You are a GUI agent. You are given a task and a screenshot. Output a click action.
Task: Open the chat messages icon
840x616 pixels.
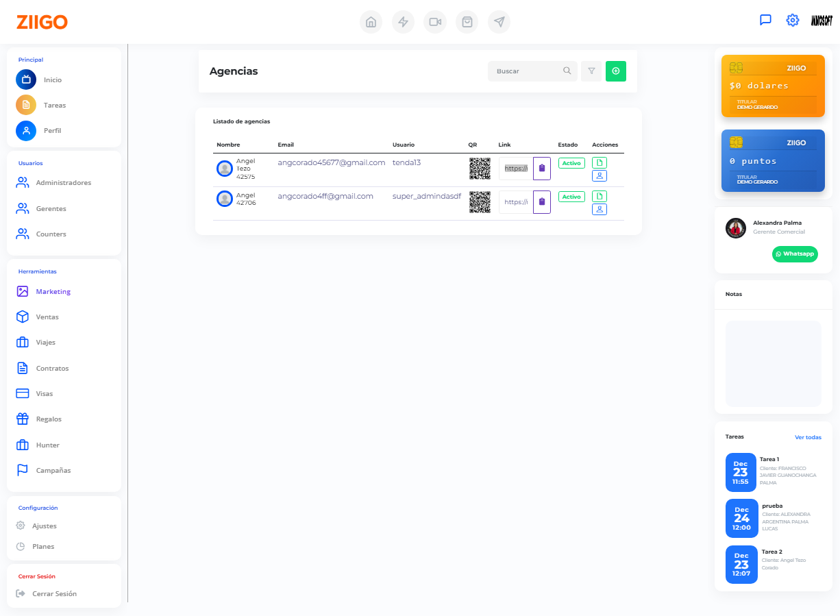(x=765, y=20)
